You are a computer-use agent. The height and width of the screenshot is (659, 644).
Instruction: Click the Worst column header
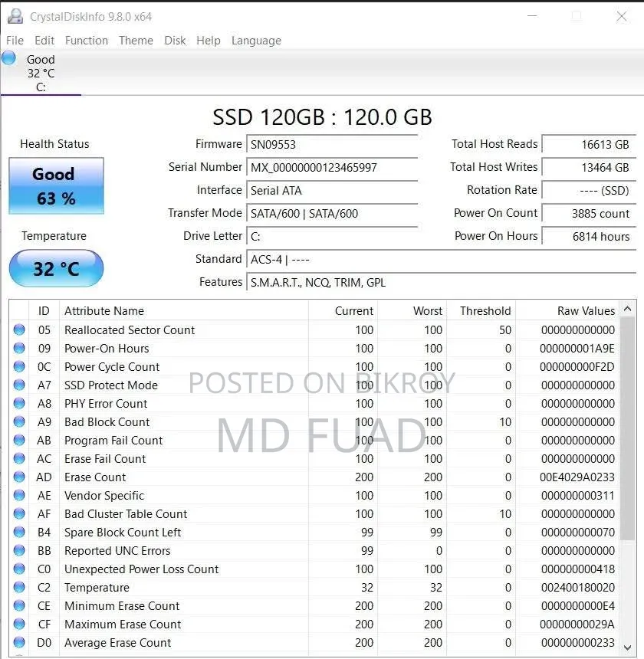click(x=412, y=311)
